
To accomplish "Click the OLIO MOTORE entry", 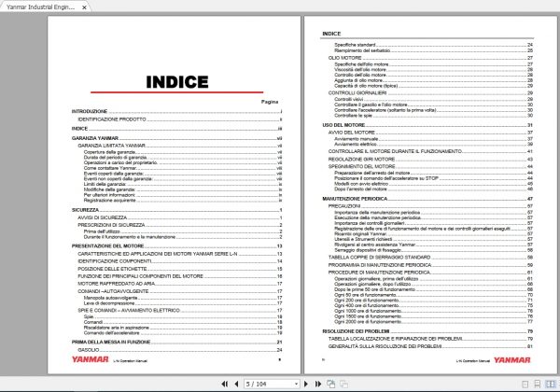I will [x=344, y=58].
